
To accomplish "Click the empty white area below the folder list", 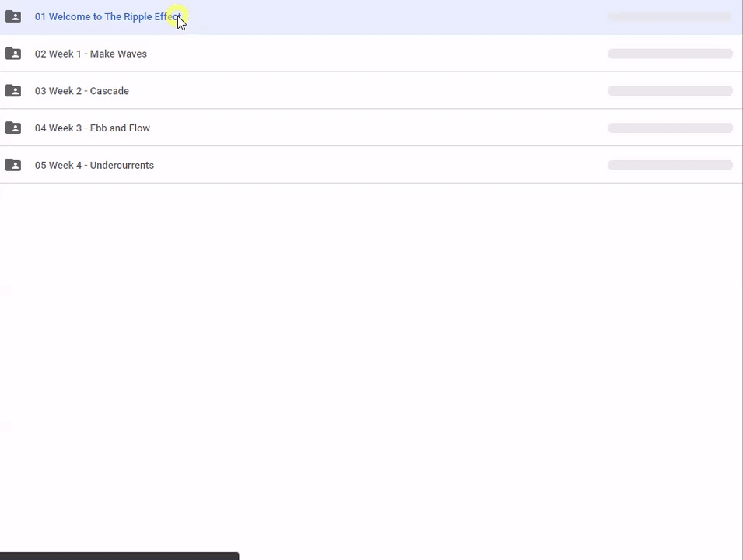I will click(373, 350).
